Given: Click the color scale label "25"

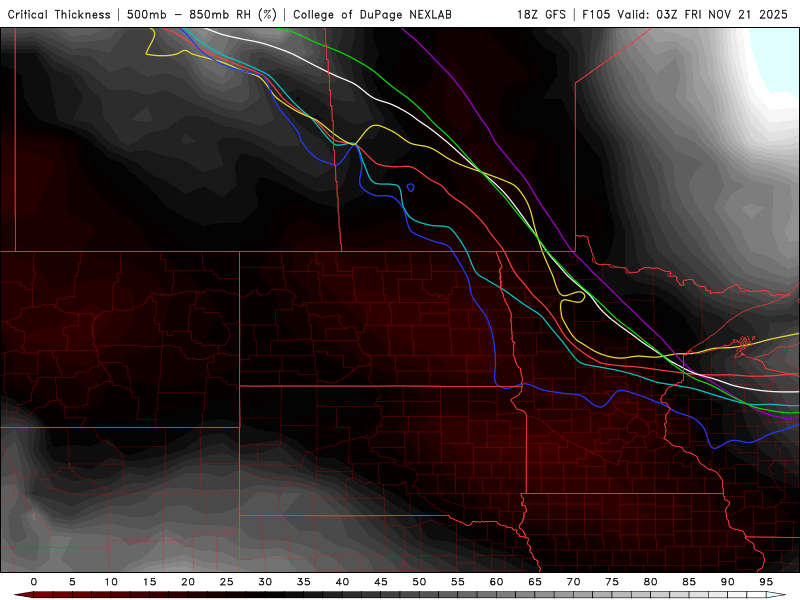Looking at the screenshot, I should pyautogui.click(x=227, y=582).
